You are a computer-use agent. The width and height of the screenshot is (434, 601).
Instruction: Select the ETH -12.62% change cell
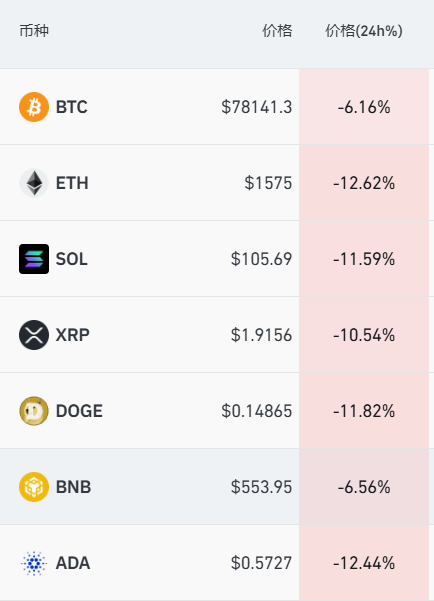tap(364, 183)
